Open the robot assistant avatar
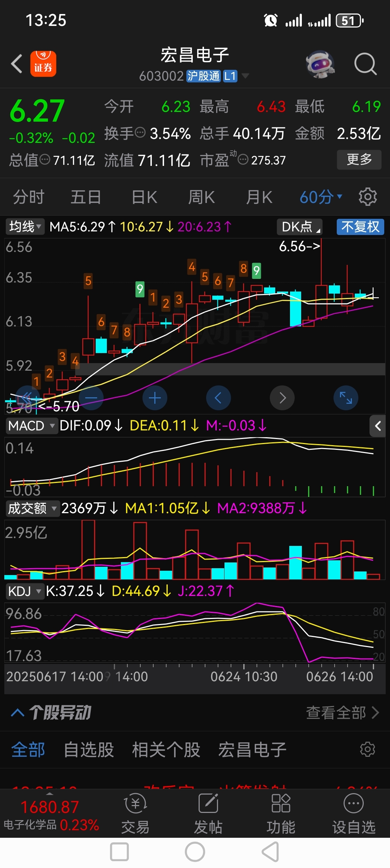390x868 pixels. [320, 64]
